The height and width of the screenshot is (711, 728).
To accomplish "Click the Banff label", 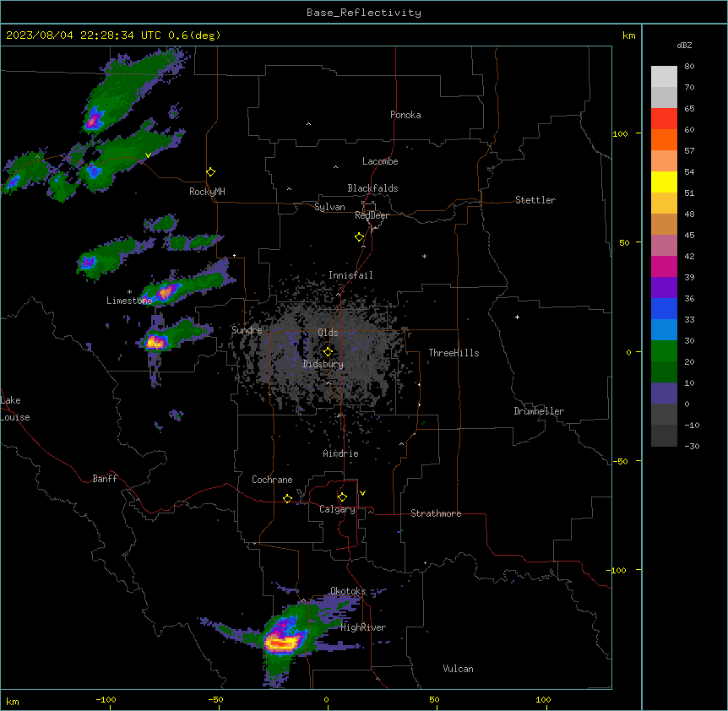I will (x=105, y=479).
